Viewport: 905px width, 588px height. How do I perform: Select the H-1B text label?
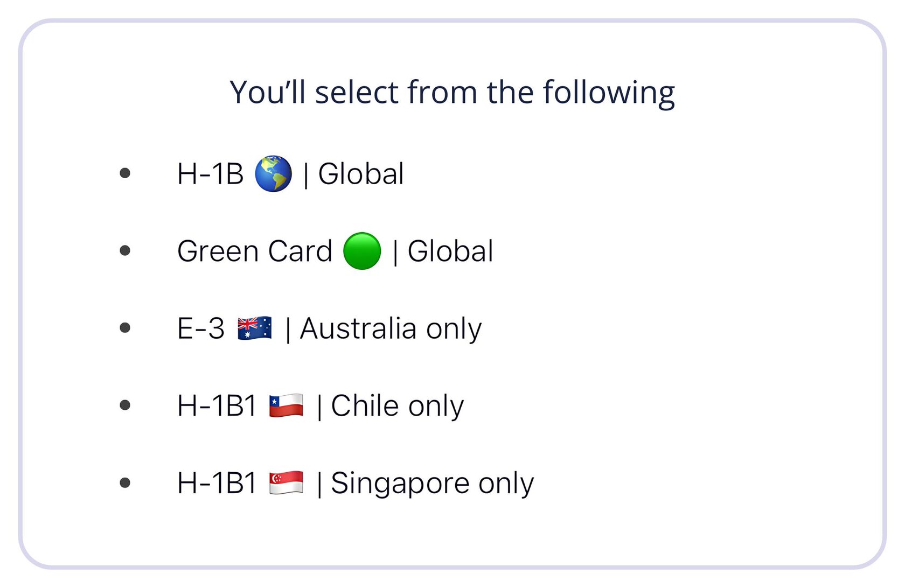point(211,174)
